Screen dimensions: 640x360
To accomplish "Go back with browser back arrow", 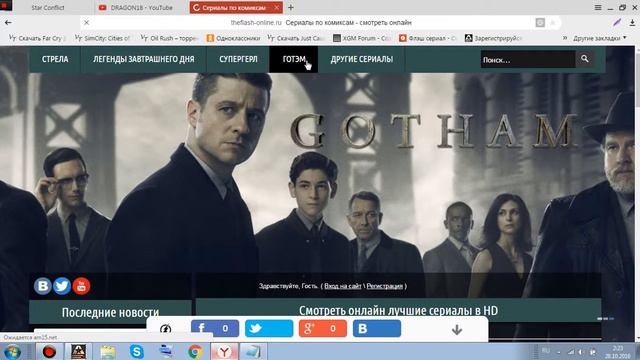I will [x=8, y=22].
